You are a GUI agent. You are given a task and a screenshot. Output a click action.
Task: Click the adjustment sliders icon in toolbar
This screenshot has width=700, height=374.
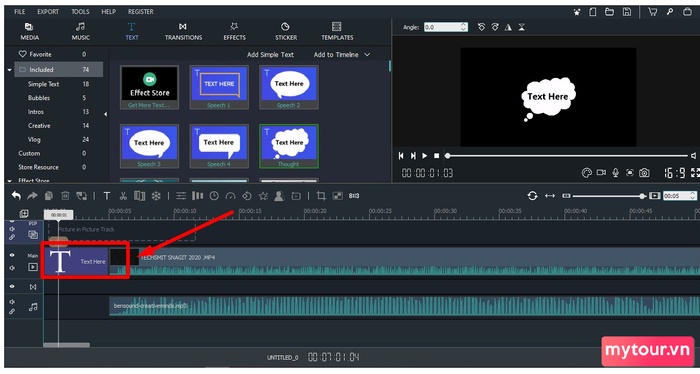(181, 196)
